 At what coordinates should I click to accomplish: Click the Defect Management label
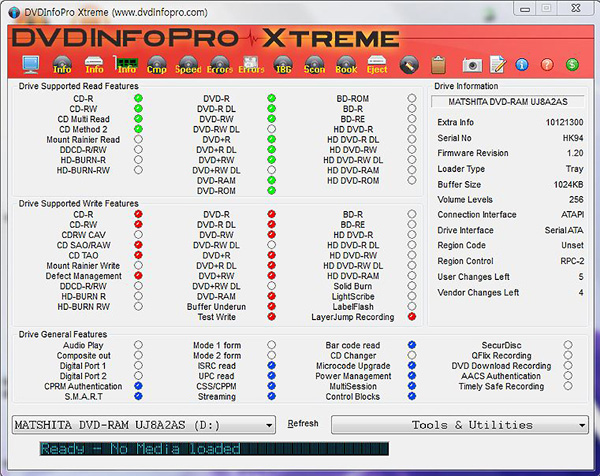tap(83, 276)
